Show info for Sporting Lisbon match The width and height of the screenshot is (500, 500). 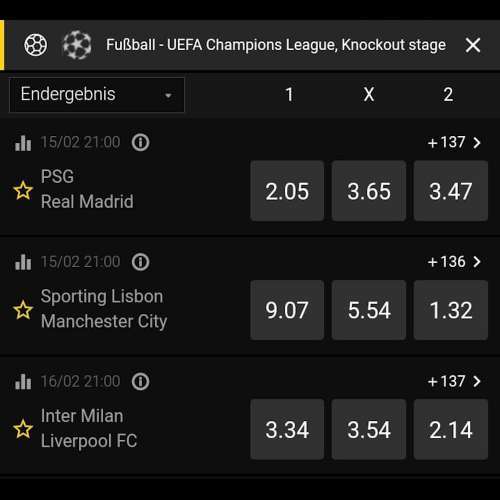(x=140, y=262)
